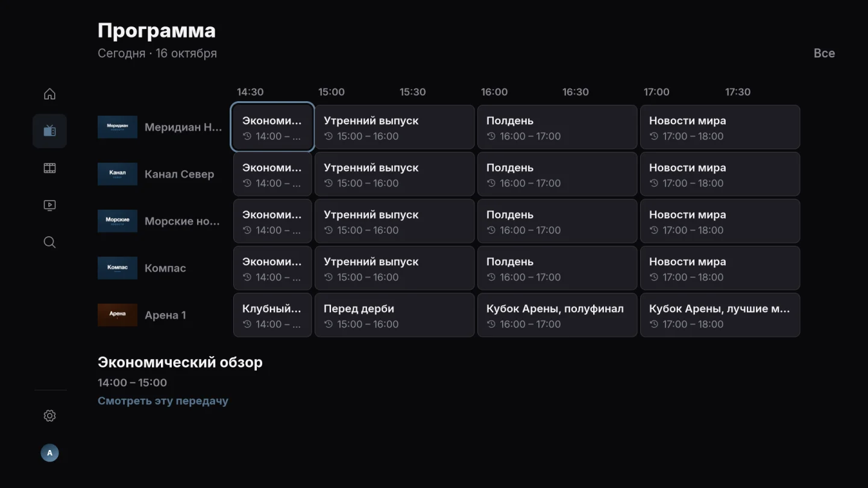The width and height of the screenshot is (868, 488).
Task: Choose Новости мира on the Меридиан row
Action: [x=720, y=127]
